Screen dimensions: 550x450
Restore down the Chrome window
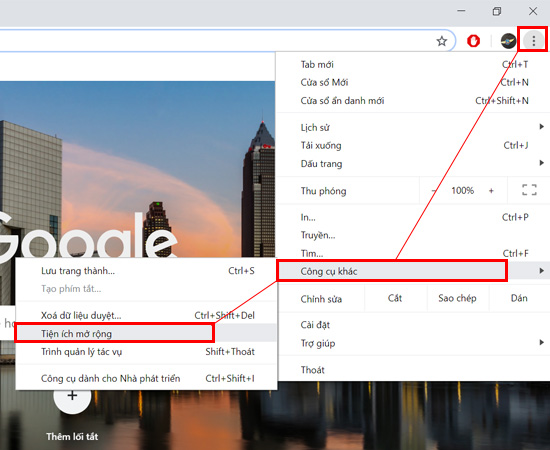(x=497, y=11)
